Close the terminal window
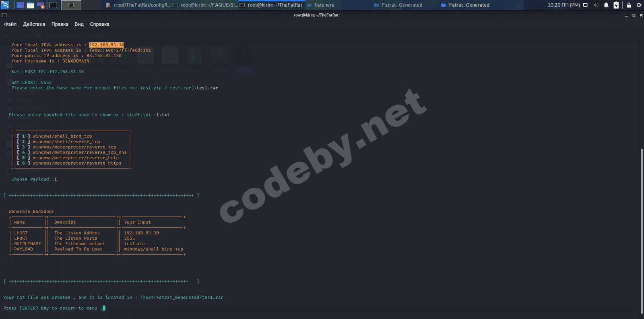Image resolution: width=644 pixels, height=319 pixels. click(x=641, y=15)
